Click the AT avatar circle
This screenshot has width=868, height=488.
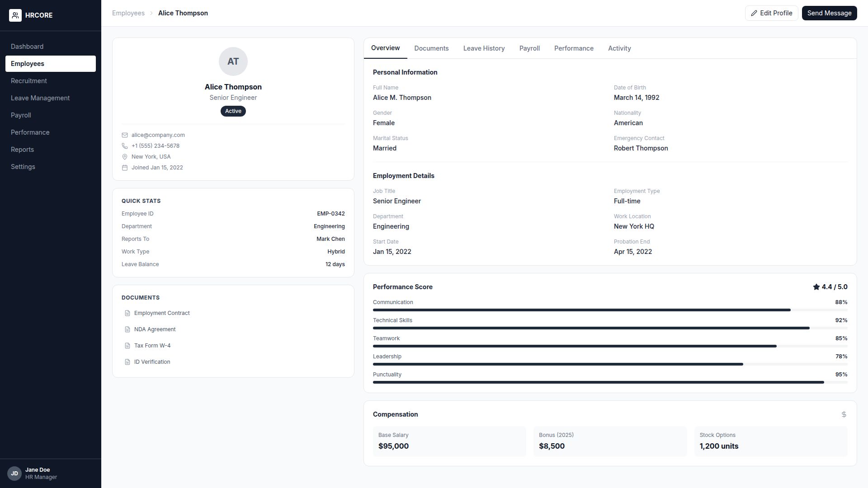tap(233, 61)
